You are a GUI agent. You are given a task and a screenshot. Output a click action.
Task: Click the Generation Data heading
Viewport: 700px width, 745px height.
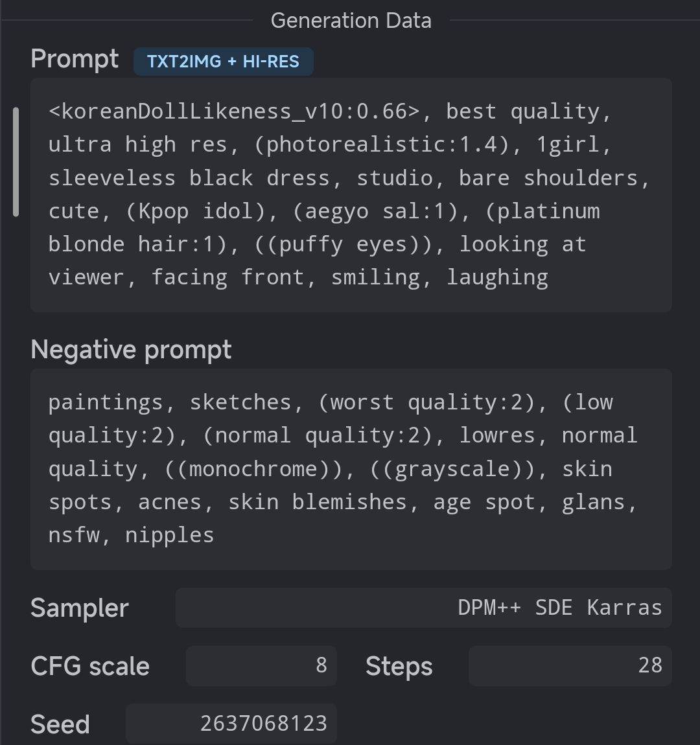click(351, 21)
